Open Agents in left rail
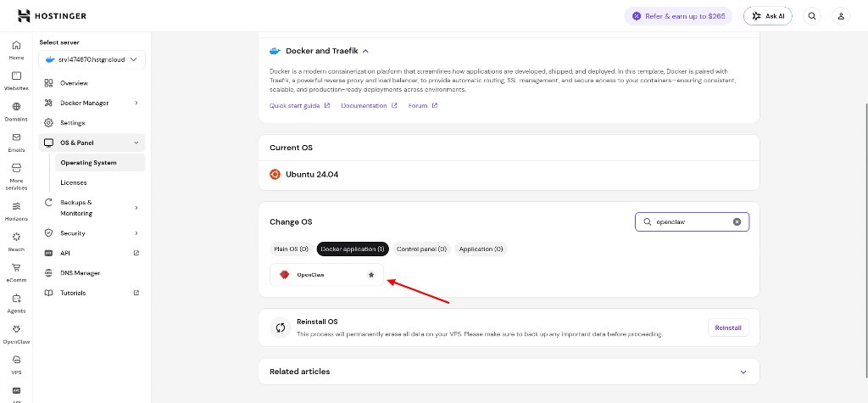Screen dimensions: 868x403 point(16,303)
